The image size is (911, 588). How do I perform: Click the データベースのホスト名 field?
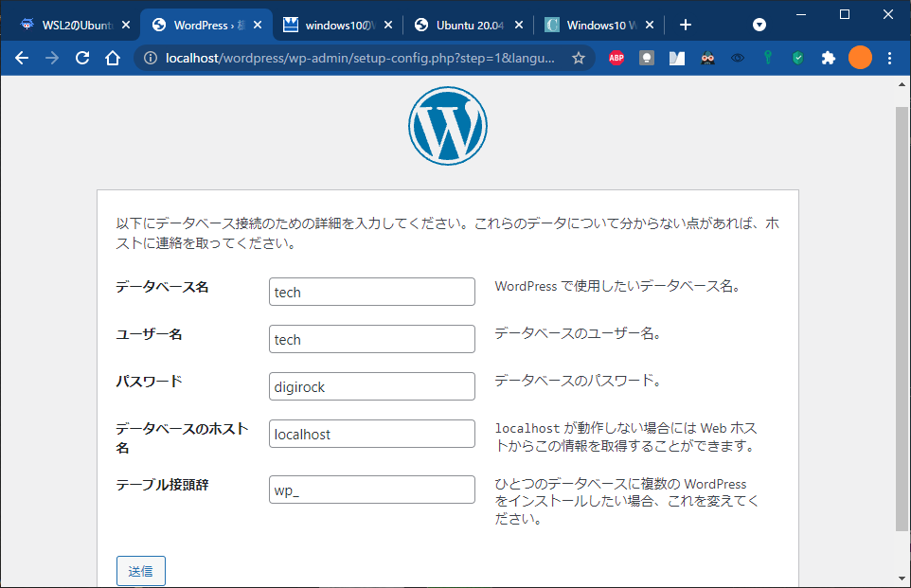pos(372,434)
